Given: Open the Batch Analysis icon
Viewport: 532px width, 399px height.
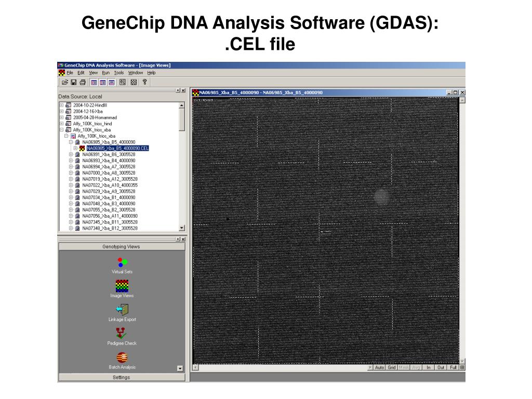Looking at the screenshot, I should coord(122,357).
